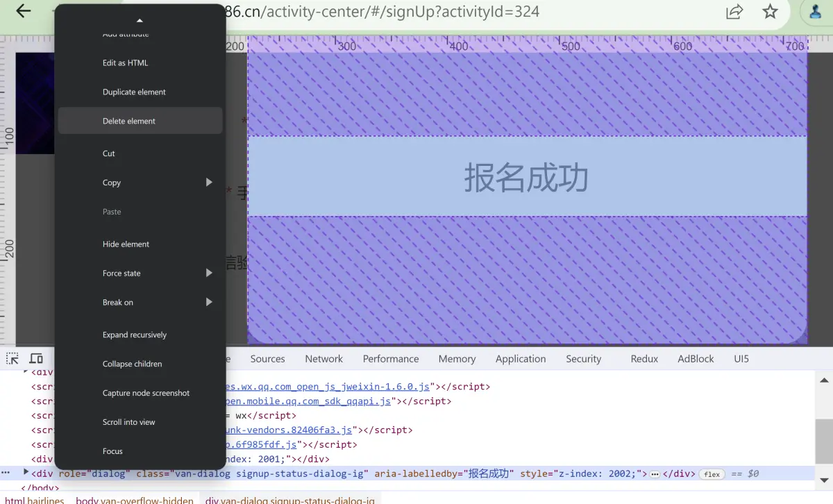Expand the div role="dialog" node triangle
Screen dimensions: 833x504
tap(26, 472)
